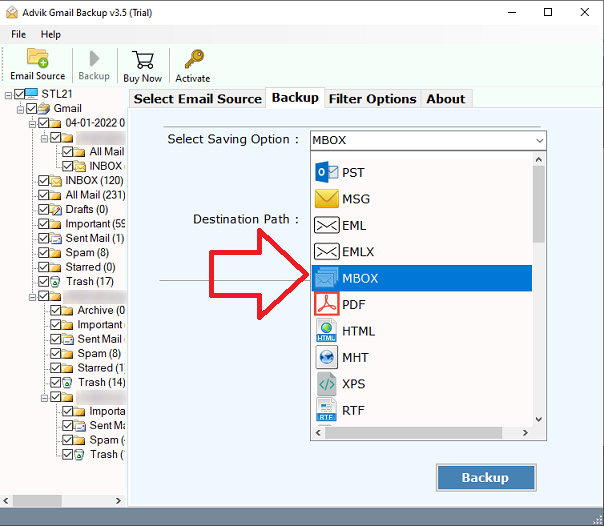Open the File menu
This screenshot has height=526, width=604.
pyautogui.click(x=18, y=34)
